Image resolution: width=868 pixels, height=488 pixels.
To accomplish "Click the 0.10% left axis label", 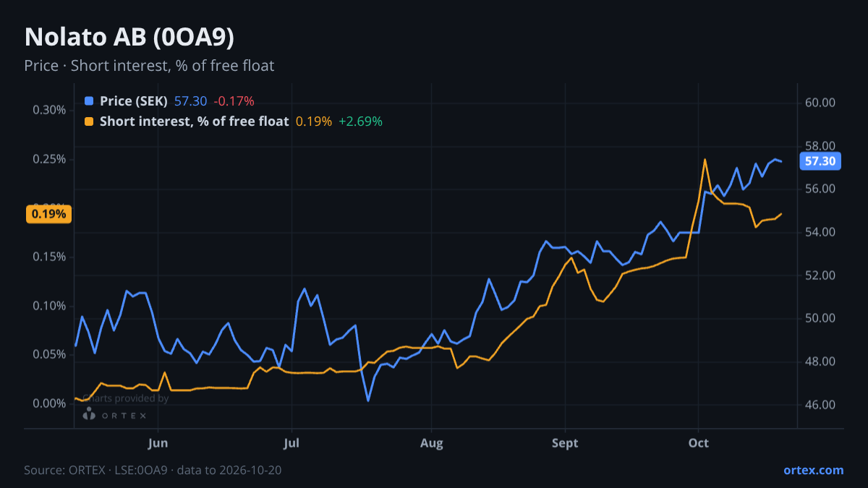I will [x=49, y=306].
